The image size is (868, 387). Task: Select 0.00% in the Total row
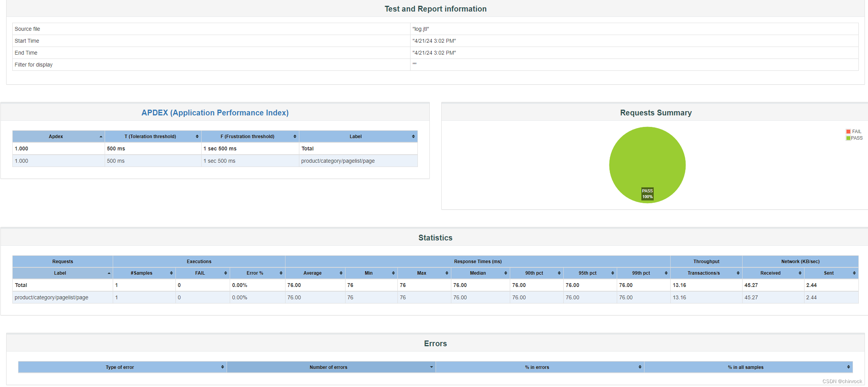[x=240, y=285]
